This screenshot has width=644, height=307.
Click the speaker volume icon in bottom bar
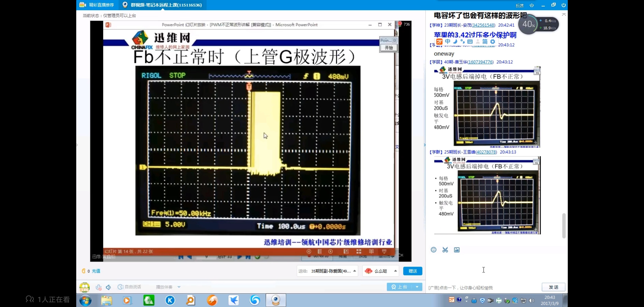(108, 287)
